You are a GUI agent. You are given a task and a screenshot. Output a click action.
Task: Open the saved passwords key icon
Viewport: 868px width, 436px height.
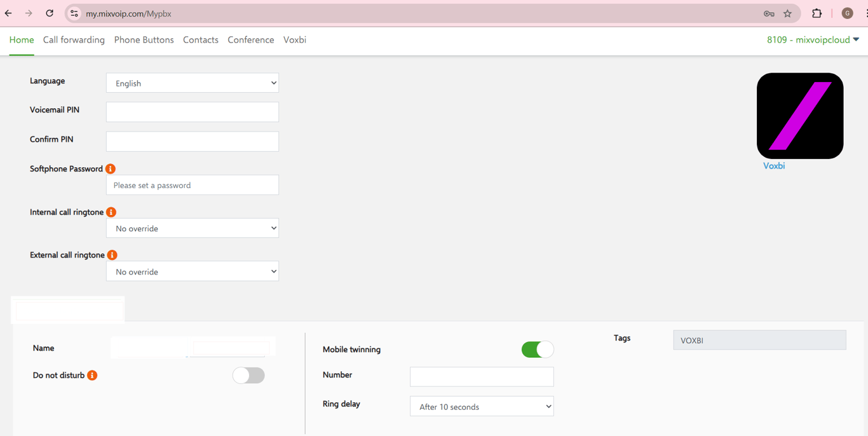769,13
